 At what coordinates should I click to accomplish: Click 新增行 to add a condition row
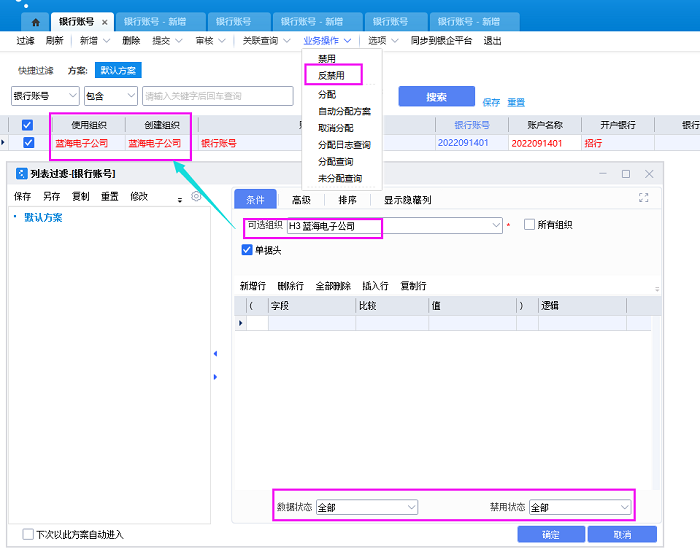[253, 286]
